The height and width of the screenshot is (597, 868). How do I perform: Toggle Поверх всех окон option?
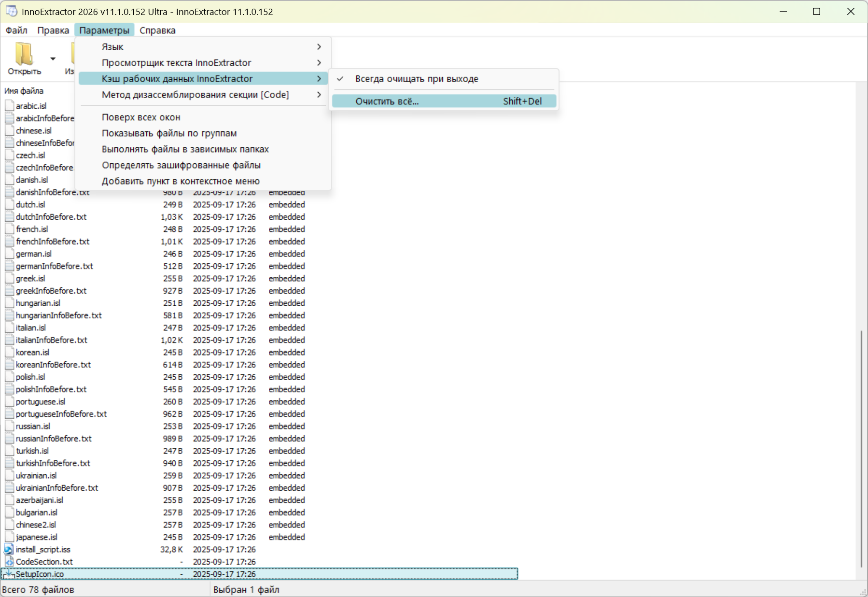(203, 117)
